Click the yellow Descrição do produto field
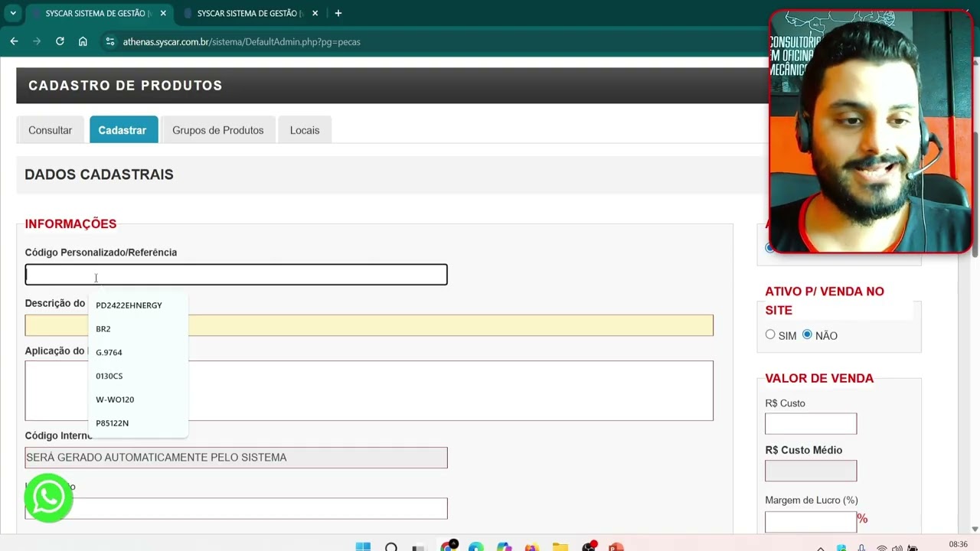980x551 pixels. click(369, 325)
